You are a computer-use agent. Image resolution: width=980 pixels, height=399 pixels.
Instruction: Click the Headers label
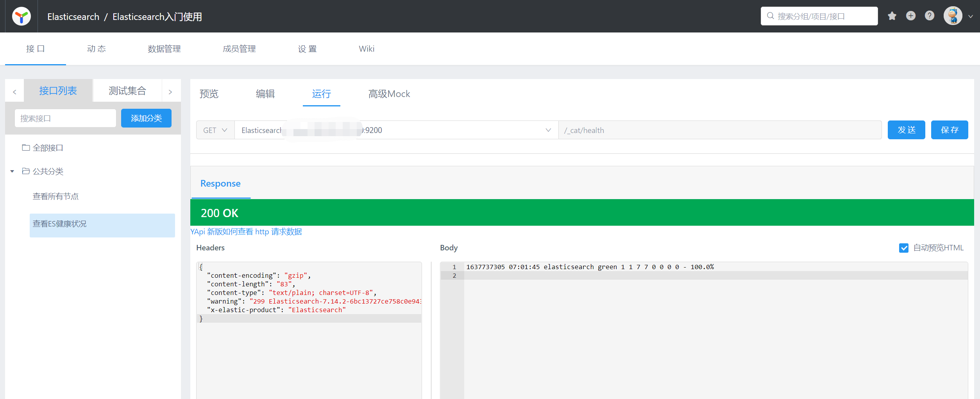(210, 248)
